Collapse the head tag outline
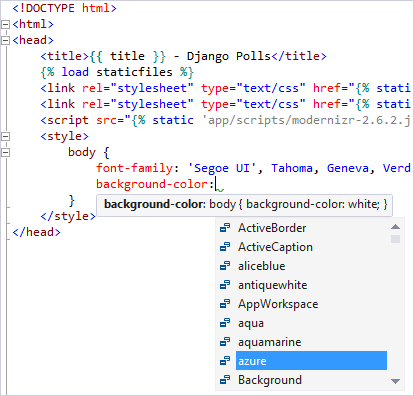Viewport: 414px width, 396px height. pyautogui.click(x=5, y=40)
